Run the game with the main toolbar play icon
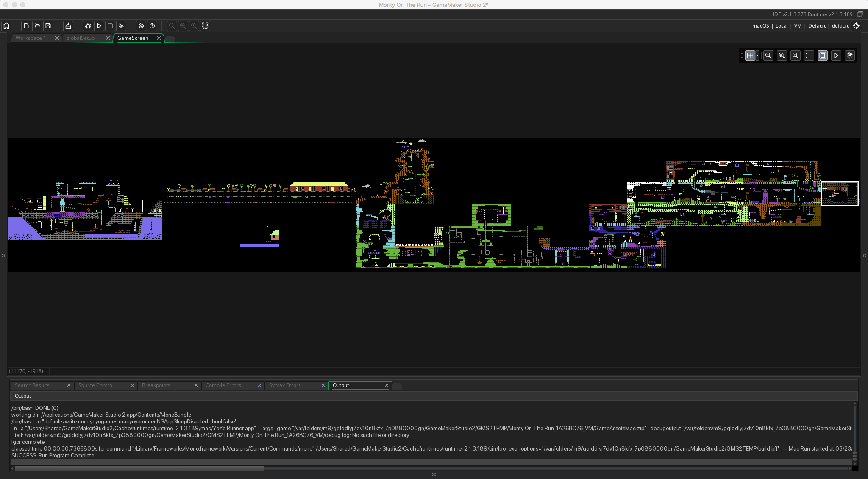868x479 pixels. (x=99, y=26)
